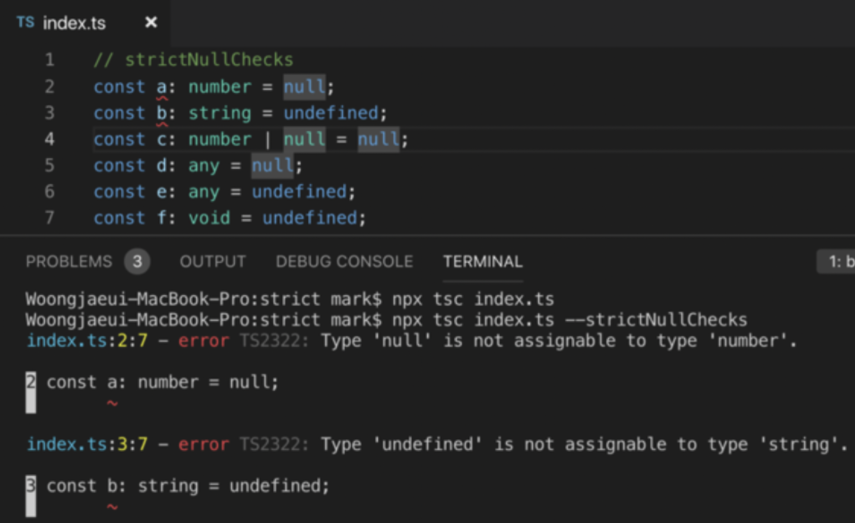
Task: Click 'undefined' value on editor line 3
Action: click(x=331, y=113)
